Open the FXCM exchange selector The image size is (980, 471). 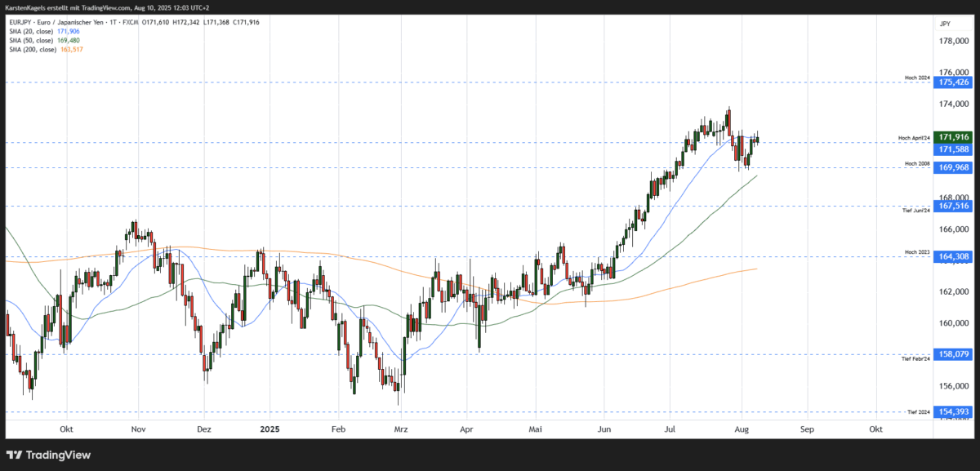[130, 22]
